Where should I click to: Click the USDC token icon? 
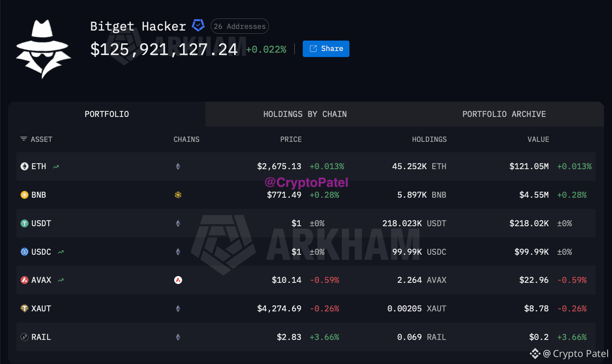(25, 252)
